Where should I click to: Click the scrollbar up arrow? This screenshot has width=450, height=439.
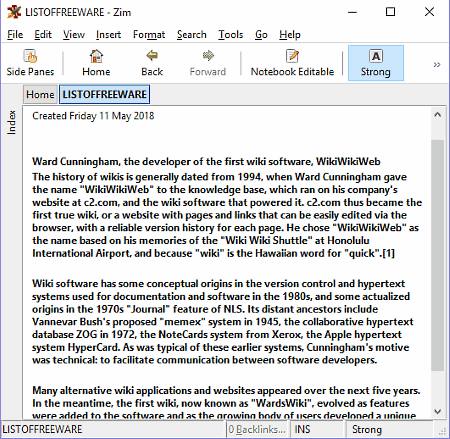click(438, 115)
